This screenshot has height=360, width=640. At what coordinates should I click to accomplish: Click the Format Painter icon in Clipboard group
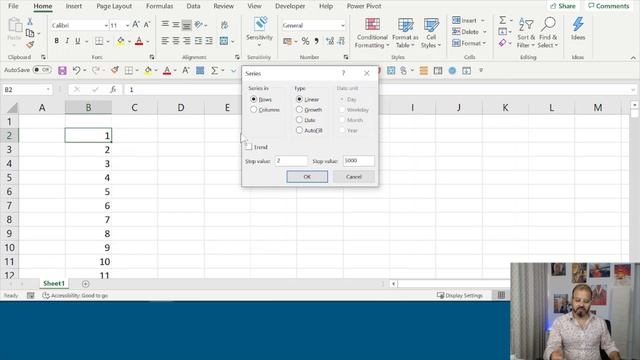tap(30, 44)
